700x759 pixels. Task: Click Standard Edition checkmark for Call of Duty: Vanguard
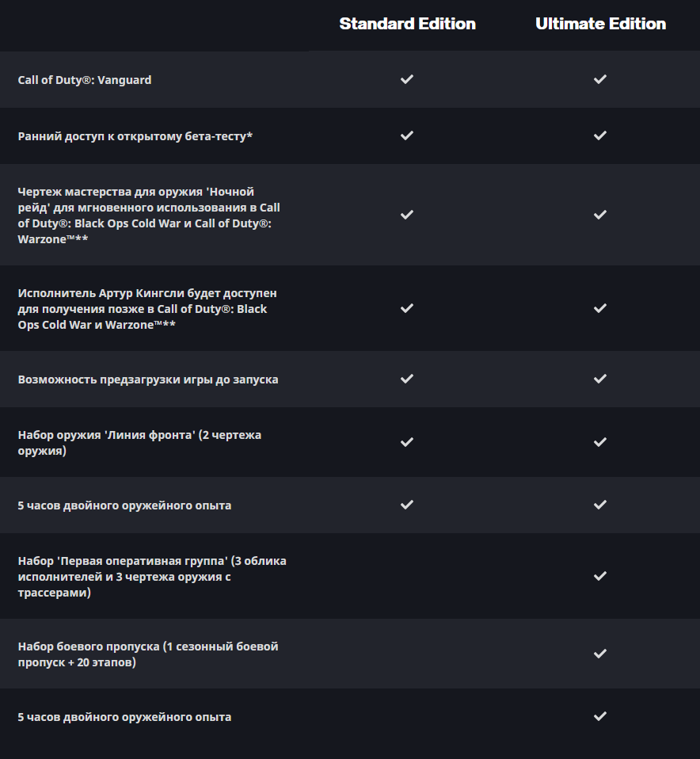(407, 79)
